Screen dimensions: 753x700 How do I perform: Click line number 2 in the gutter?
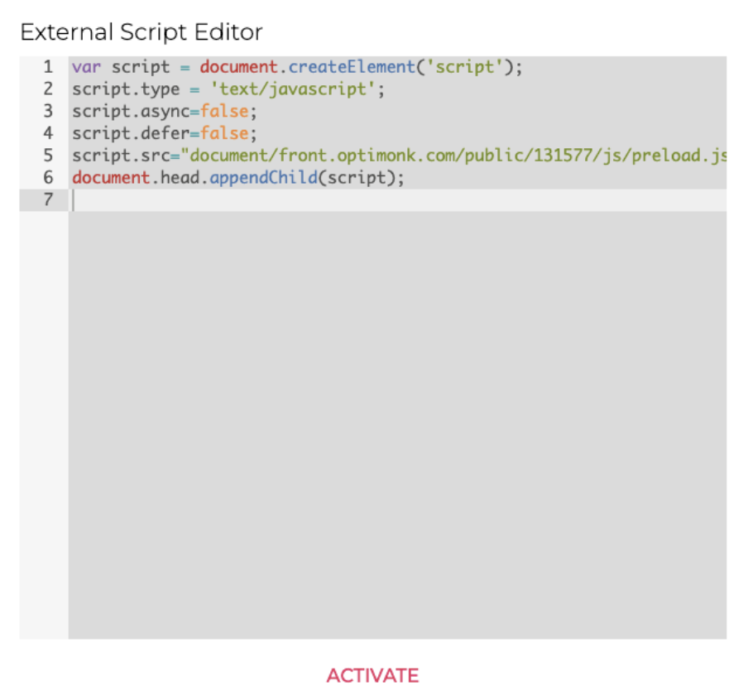[48, 89]
